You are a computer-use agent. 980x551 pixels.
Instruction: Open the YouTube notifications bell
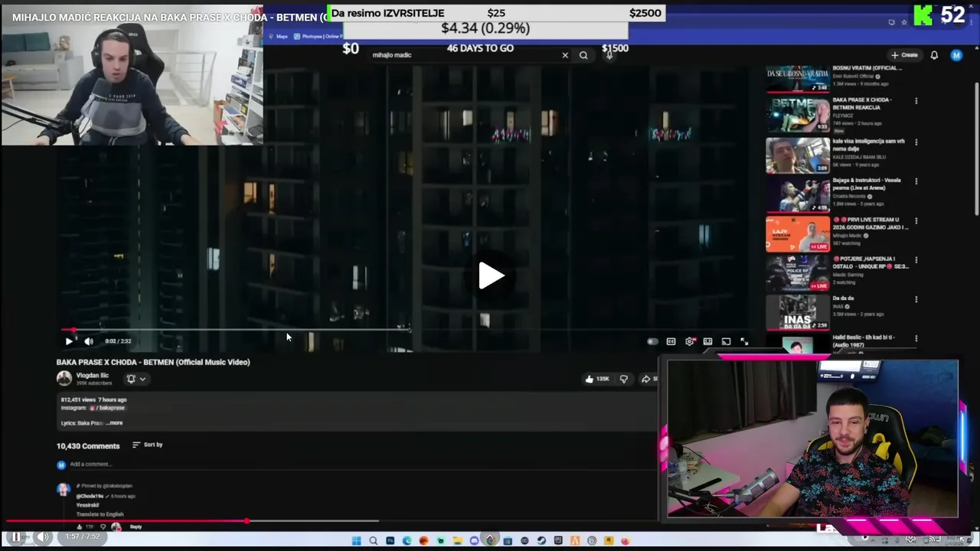coord(934,55)
